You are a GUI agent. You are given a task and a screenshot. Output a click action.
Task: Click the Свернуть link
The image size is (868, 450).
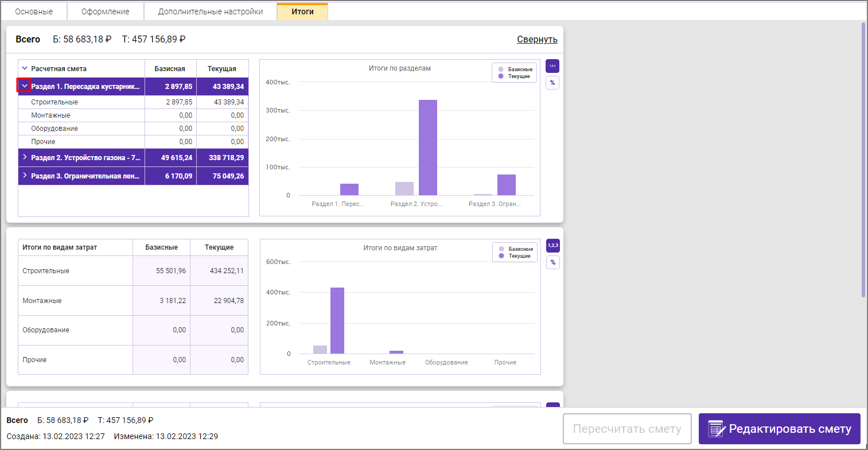[x=536, y=39]
